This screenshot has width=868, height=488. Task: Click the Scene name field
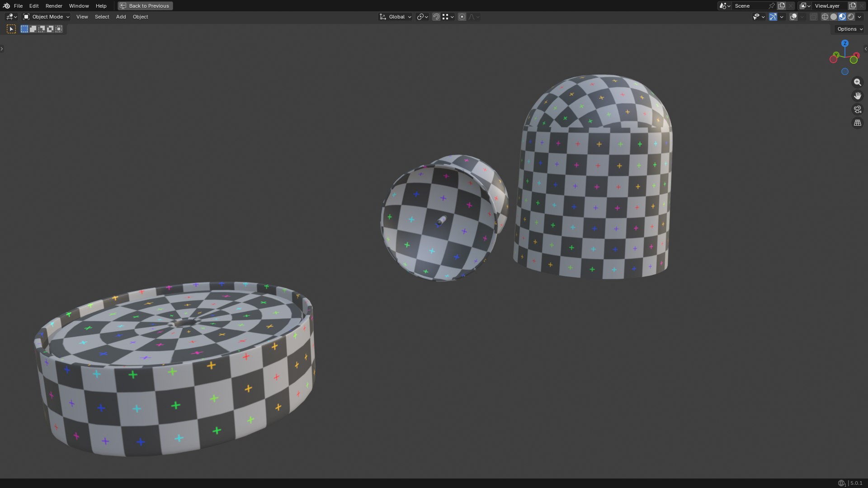(x=750, y=6)
